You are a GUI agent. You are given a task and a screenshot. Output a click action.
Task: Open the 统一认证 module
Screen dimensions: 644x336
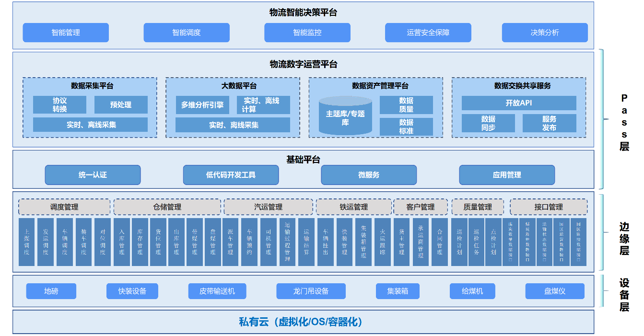93,175
